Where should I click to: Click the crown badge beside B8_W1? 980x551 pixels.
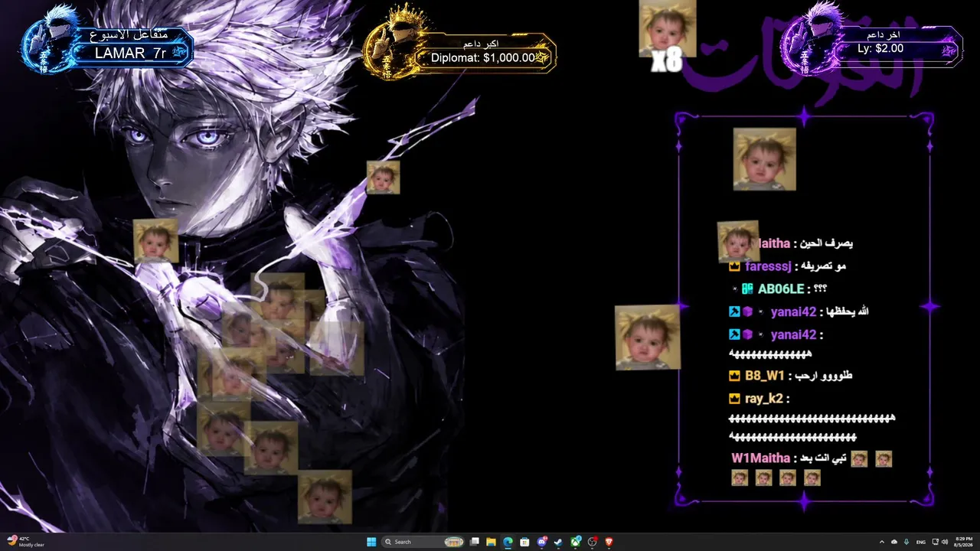click(734, 376)
